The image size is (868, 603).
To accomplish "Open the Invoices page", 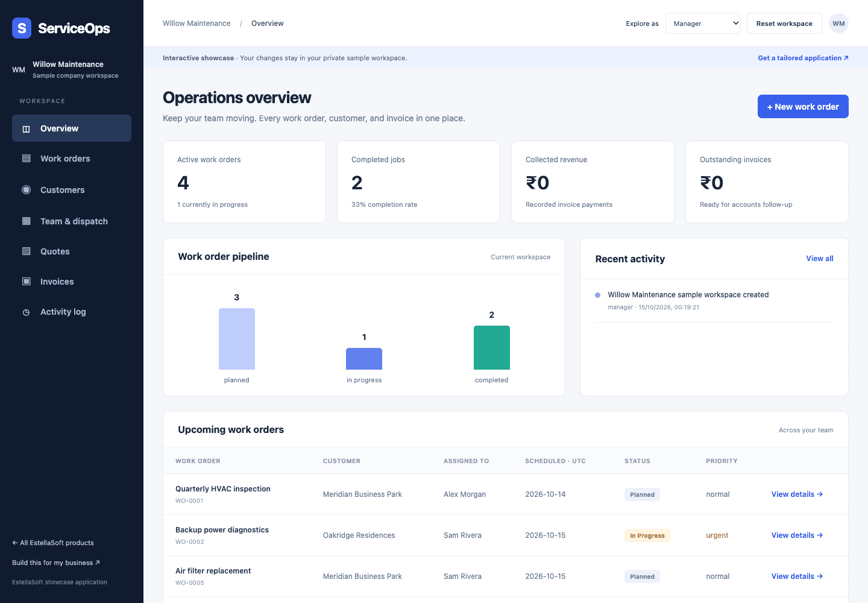I will [72, 282].
